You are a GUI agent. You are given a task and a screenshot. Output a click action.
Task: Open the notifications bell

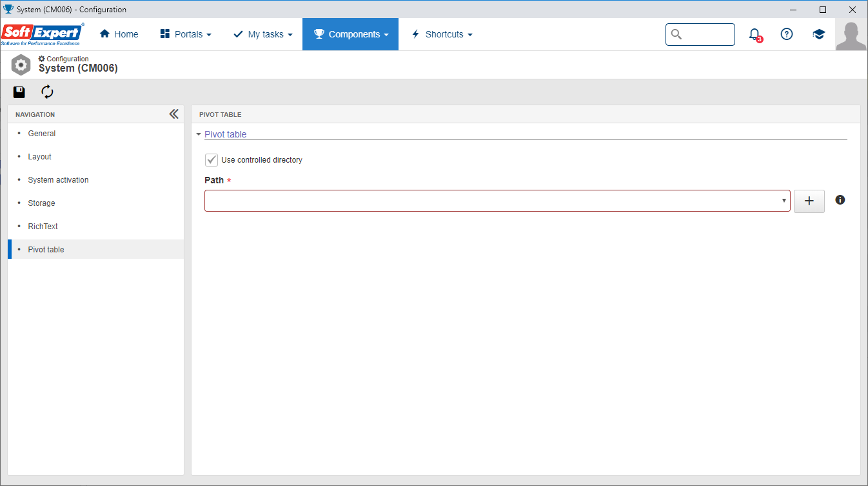(x=755, y=34)
